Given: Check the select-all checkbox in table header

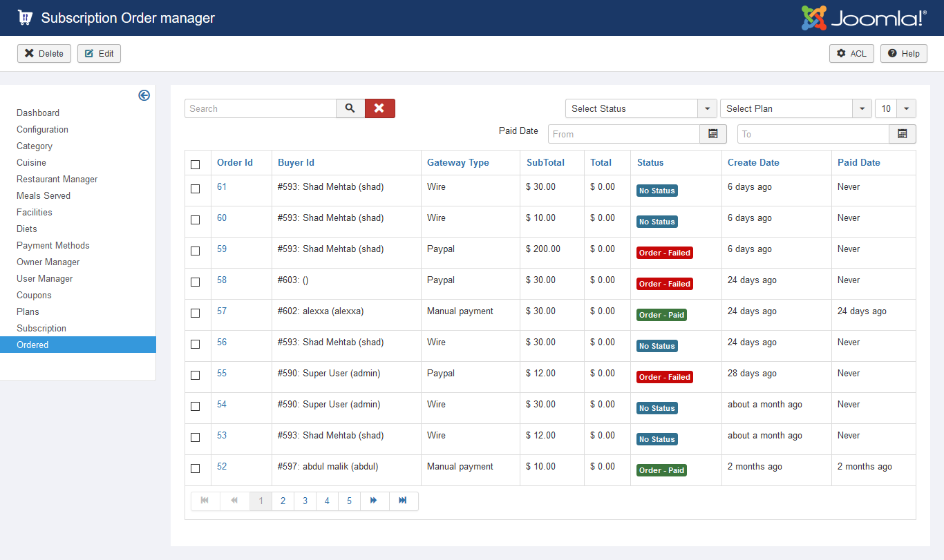Looking at the screenshot, I should click(195, 164).
